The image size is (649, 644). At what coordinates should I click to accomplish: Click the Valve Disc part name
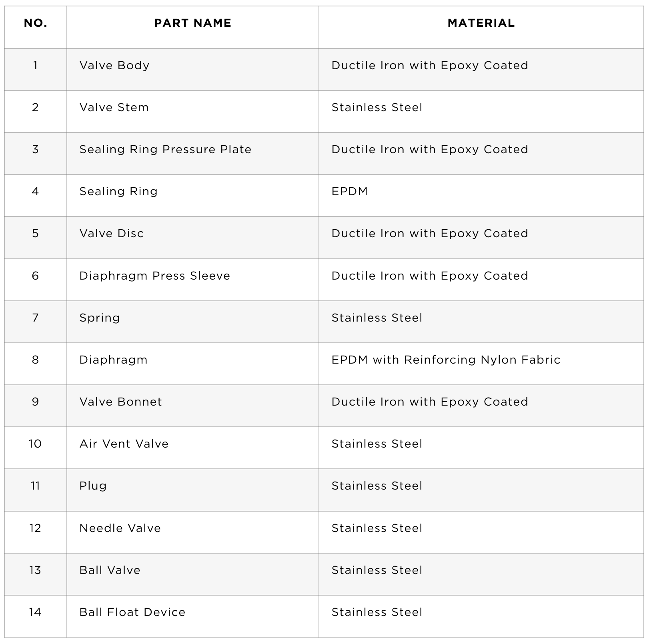click(112, 234)
